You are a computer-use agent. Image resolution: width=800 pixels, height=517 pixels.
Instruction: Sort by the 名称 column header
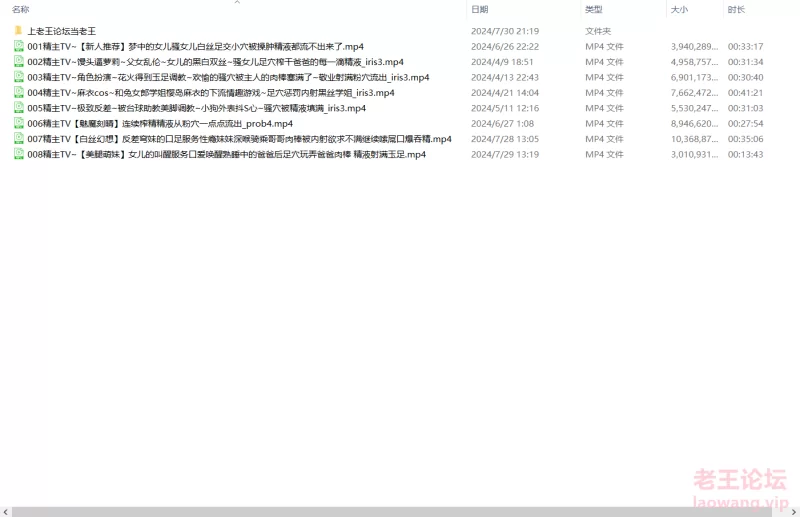(x=21, y=9)
